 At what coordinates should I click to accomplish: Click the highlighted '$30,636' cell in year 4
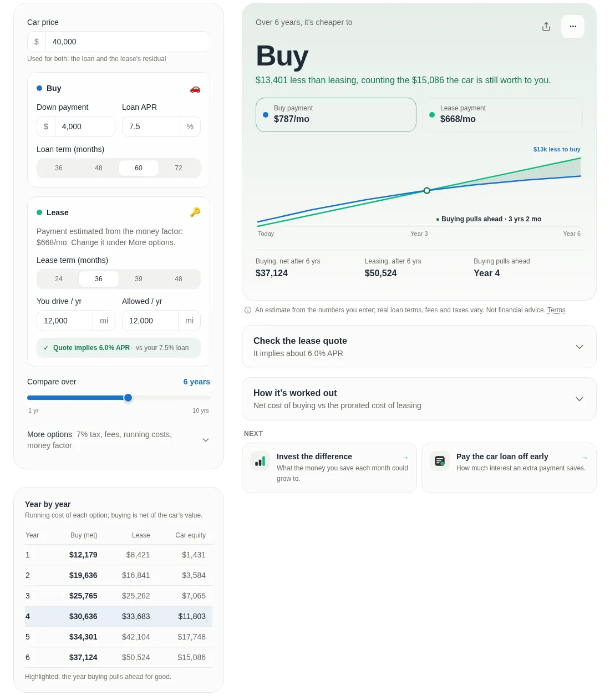coord(83,616)
